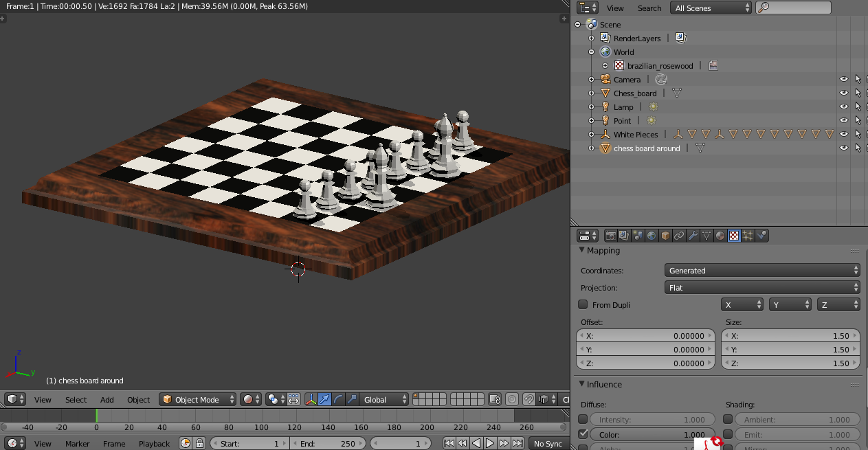The height and width of the screenshot is (450, 868).
Task: Click the translate manipulator arrow icon
Action: (x=324, y=399)
